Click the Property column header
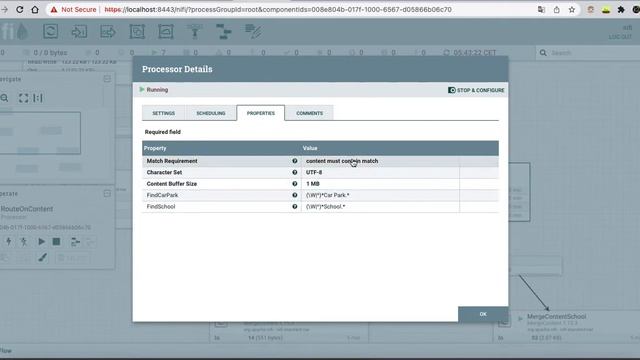This screenshot has height=360, width=640. click(x=155, y=148)
